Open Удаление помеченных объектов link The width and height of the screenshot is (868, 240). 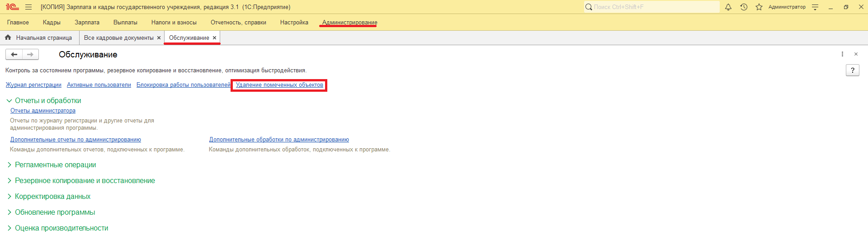279,85
